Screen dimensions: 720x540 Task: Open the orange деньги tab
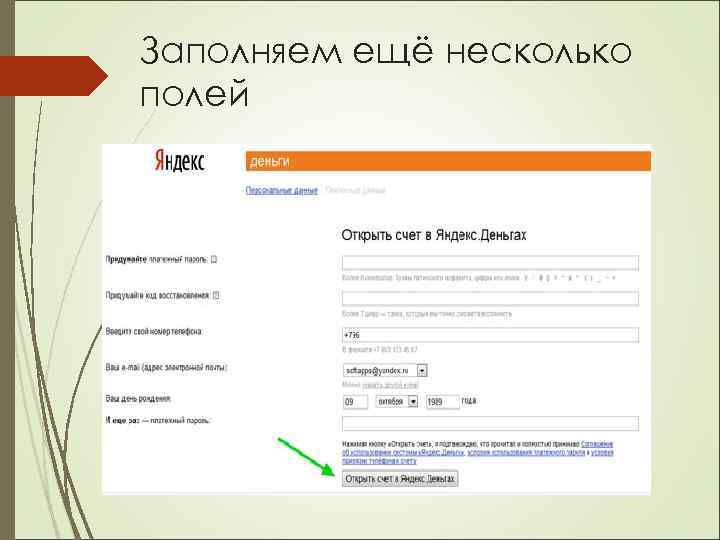(448, 161)
